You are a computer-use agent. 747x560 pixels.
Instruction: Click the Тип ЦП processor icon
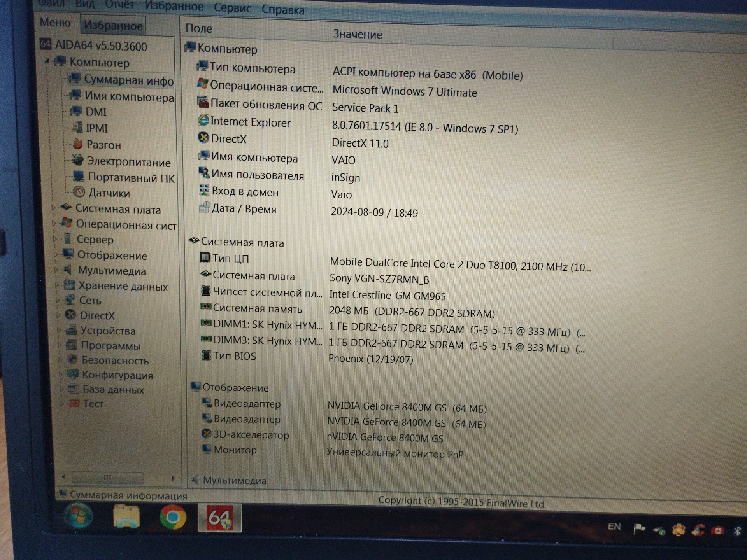205,257
